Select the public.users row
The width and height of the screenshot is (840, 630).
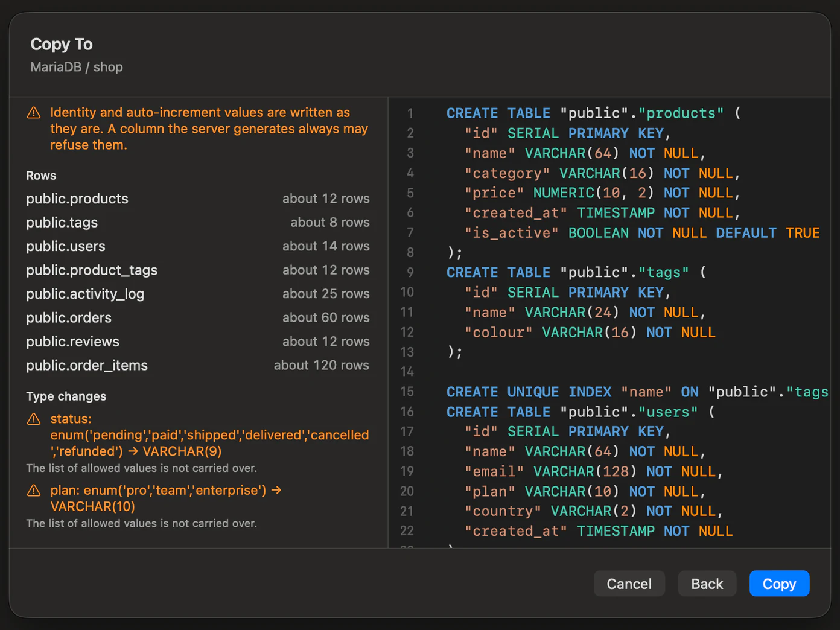tap(198, 246)
